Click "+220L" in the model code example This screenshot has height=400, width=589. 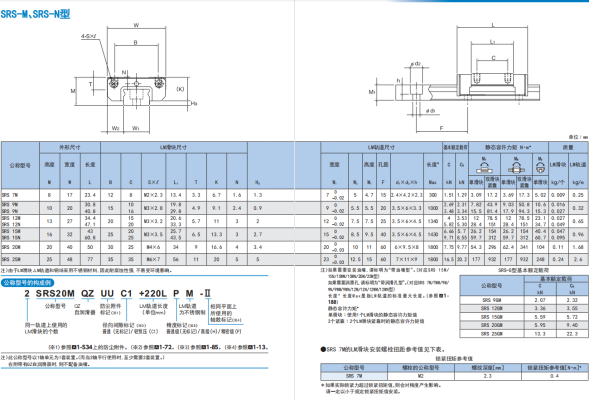[153, 293]
